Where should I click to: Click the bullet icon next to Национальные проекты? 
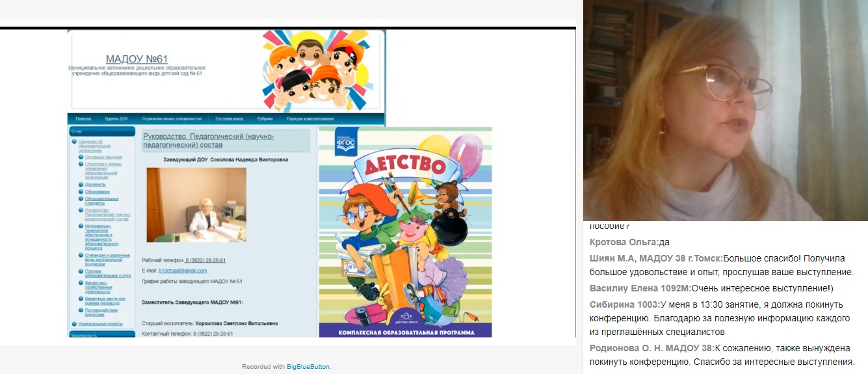click(74, 323)
